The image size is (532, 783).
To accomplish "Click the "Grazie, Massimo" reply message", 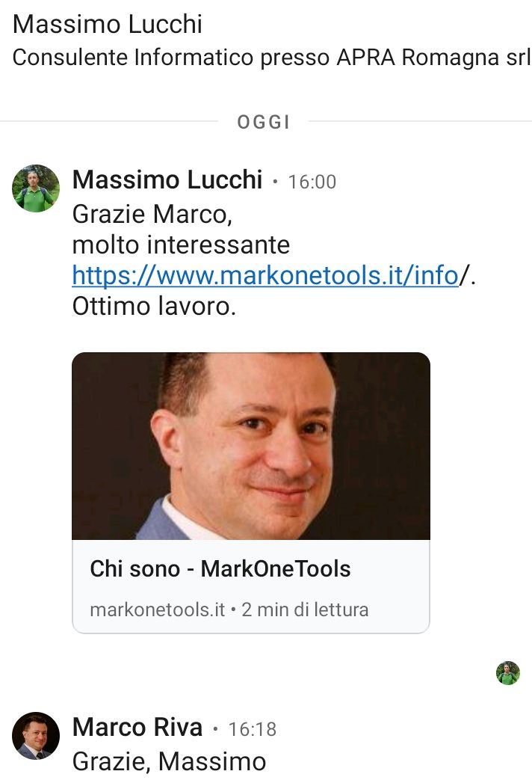I will pos(169,761).
